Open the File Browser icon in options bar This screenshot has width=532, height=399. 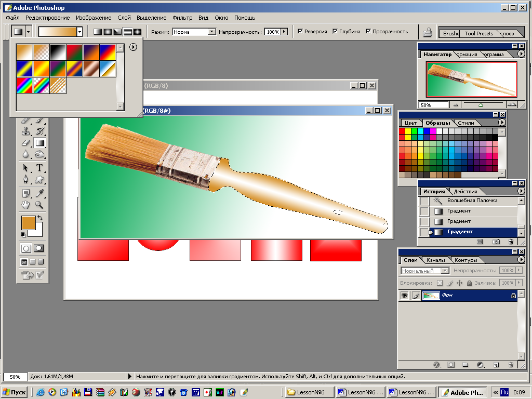pos(428,32)
